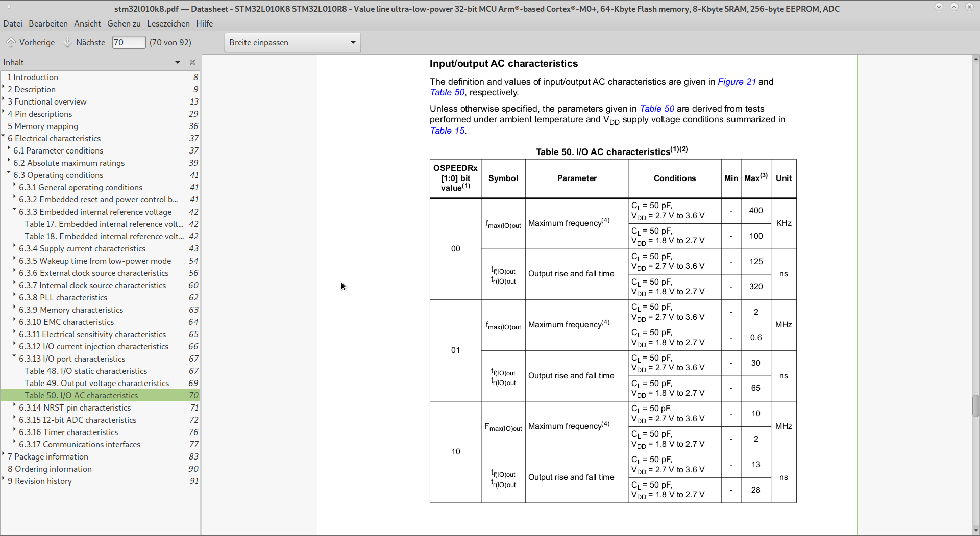Open the Lesezeichen menu
Image resolution: width=980 pixels, height=536 pixels.
(168, 23)
